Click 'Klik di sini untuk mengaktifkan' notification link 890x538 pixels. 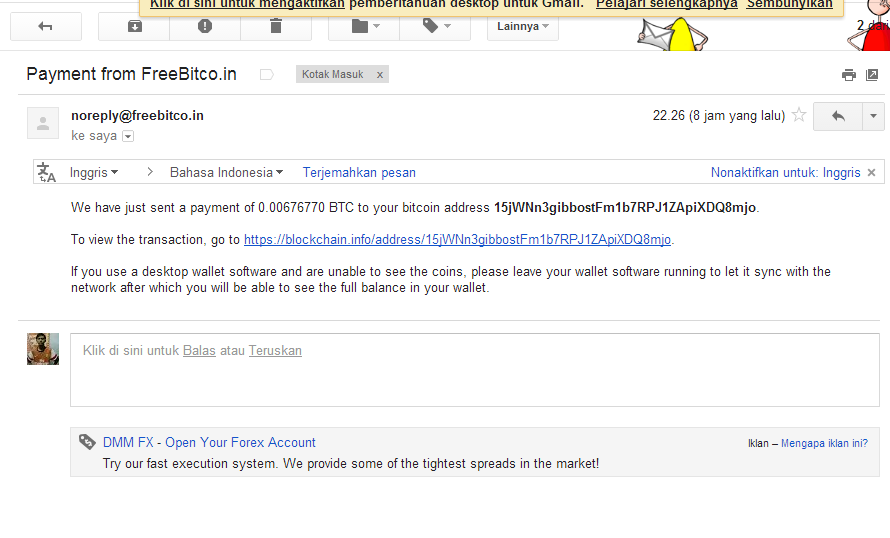[x=247, y=5]
